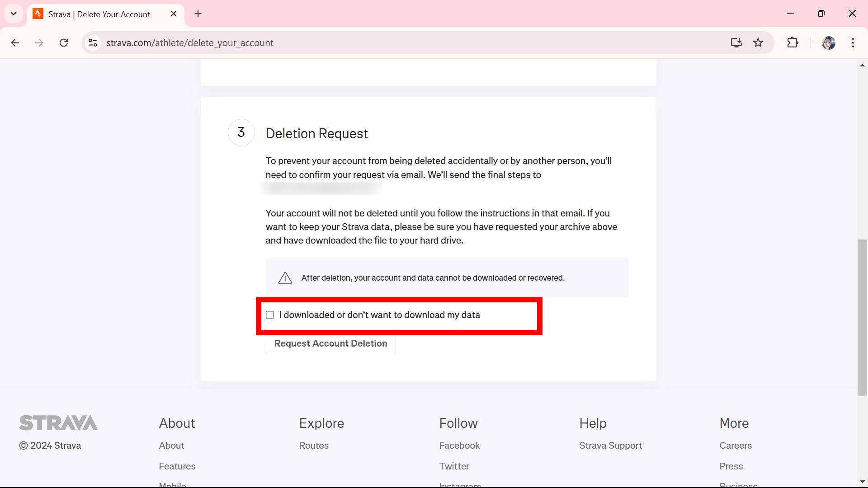Click the back navigation arrow
Viewport: 868px width, 488px height.
point(15,42)
